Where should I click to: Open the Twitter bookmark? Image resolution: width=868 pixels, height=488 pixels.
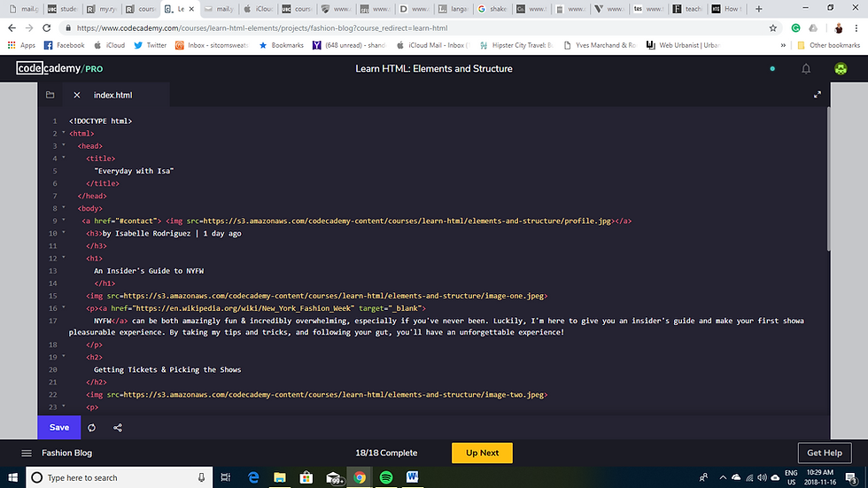(x=150, y=45)
